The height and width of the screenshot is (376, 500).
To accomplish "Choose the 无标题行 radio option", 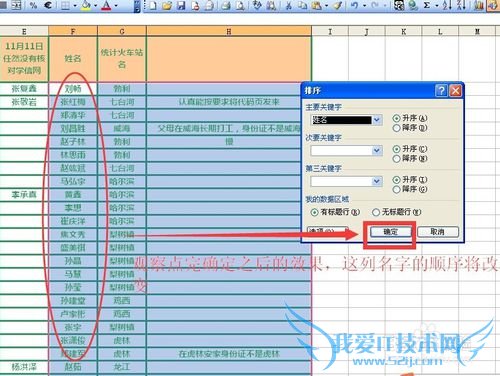I will 397,212.
